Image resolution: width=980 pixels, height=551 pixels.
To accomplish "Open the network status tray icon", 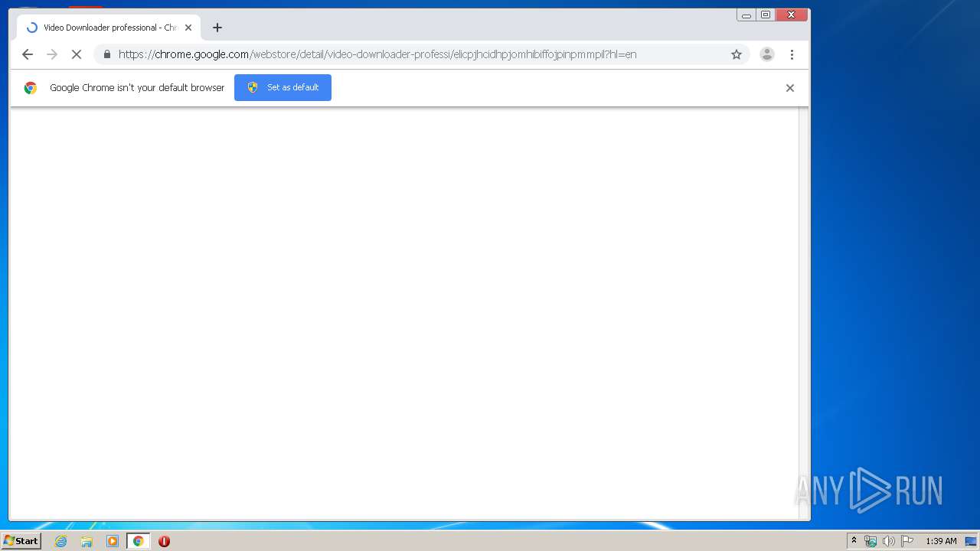I will coord(871,541).
